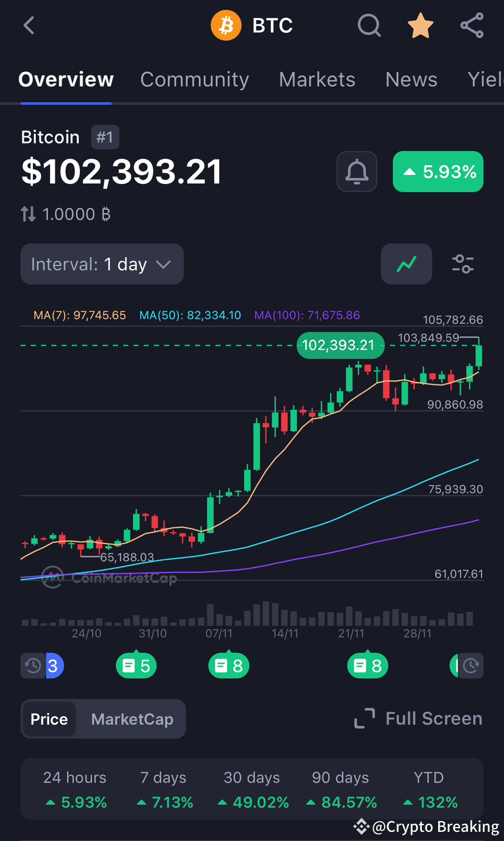This screenshot has height=841, width=504.
Task: Switch chart view to MarketCap
Action: tap(131, 719)
